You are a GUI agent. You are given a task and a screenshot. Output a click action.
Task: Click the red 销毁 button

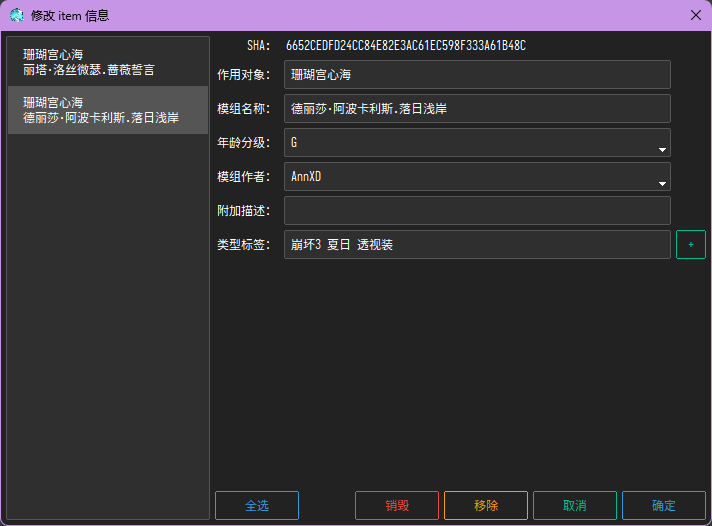point(397,505)
